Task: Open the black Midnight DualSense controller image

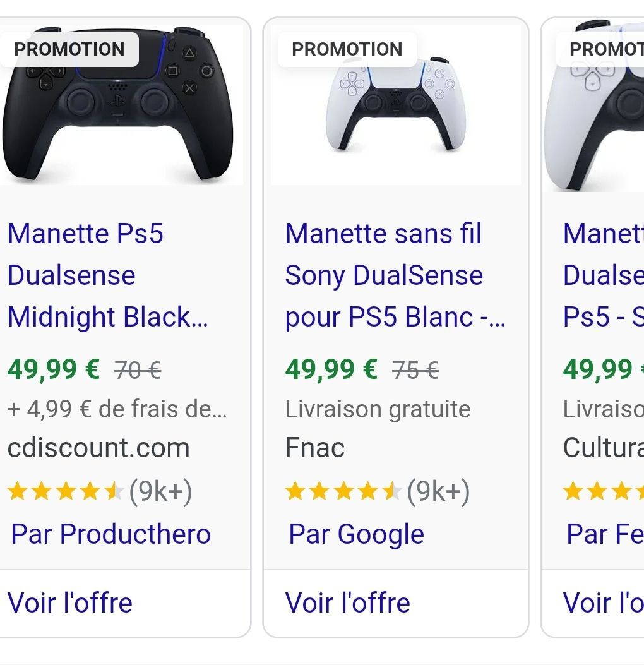Action: tap(121, 105)
